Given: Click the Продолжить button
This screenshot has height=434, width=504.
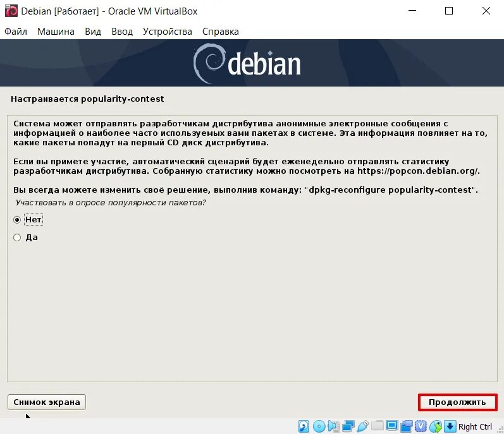Looking at the screenshot, I should point(457,402).
